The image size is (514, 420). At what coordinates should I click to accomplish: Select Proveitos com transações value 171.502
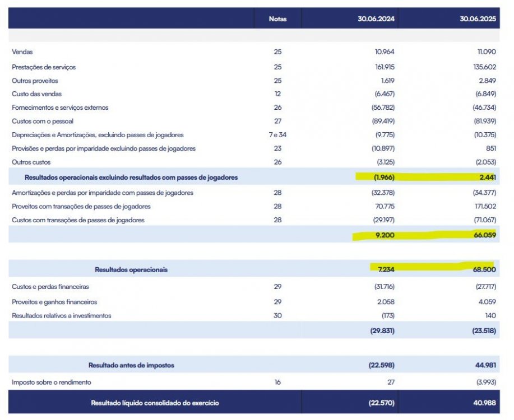tap(485, 207)
